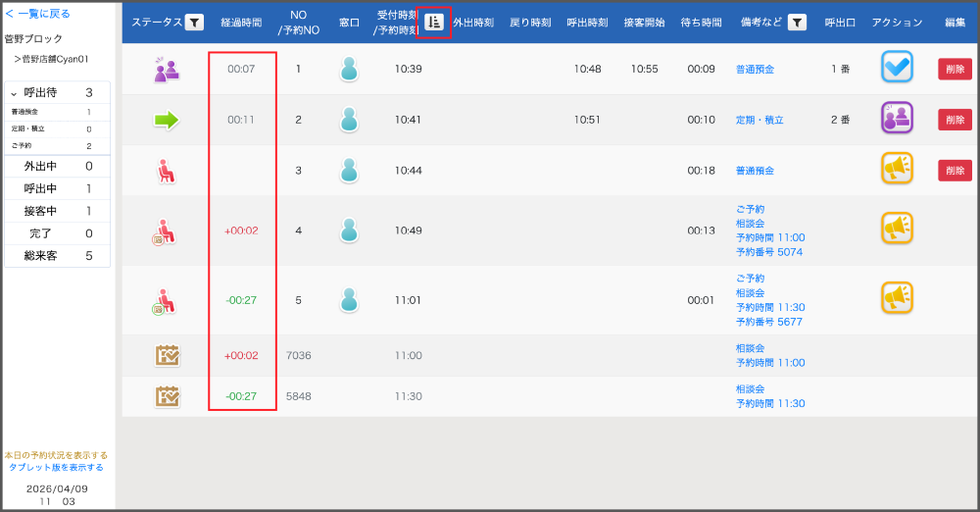
Task: Select 呼出中 count in sidebar
Action: 58,188
